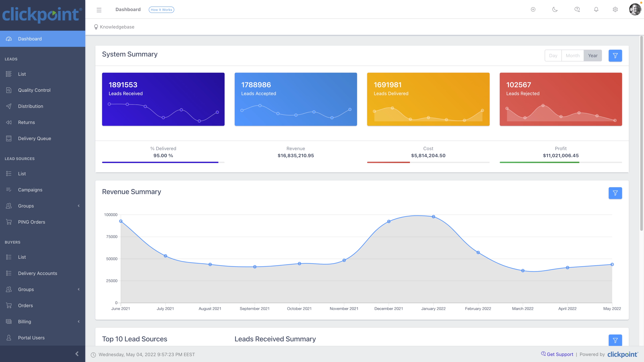This screenshot has width=644, height=362.
Task: Click the June 2021 revenue data point
Action: click(121, 221)
